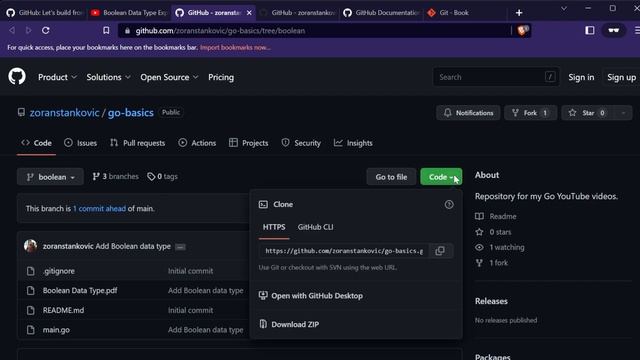The image size is (640, 360).
Task: Expand the Solutions menu
Action: coord(108,77)
